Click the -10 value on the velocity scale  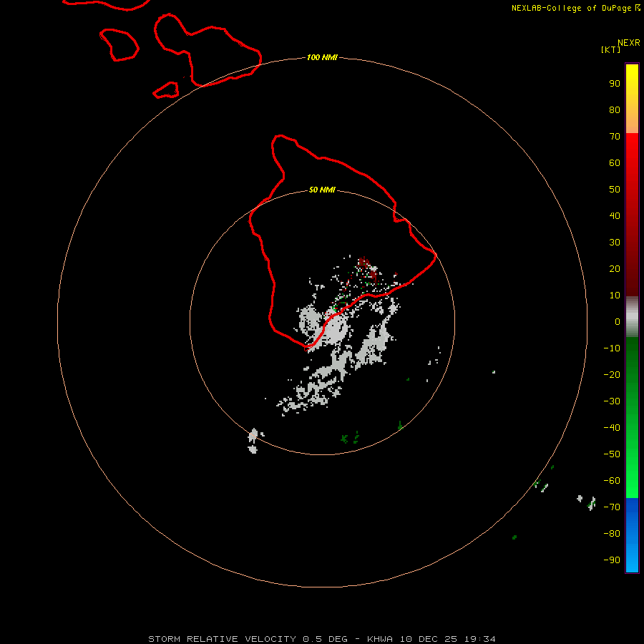point(612,348)
